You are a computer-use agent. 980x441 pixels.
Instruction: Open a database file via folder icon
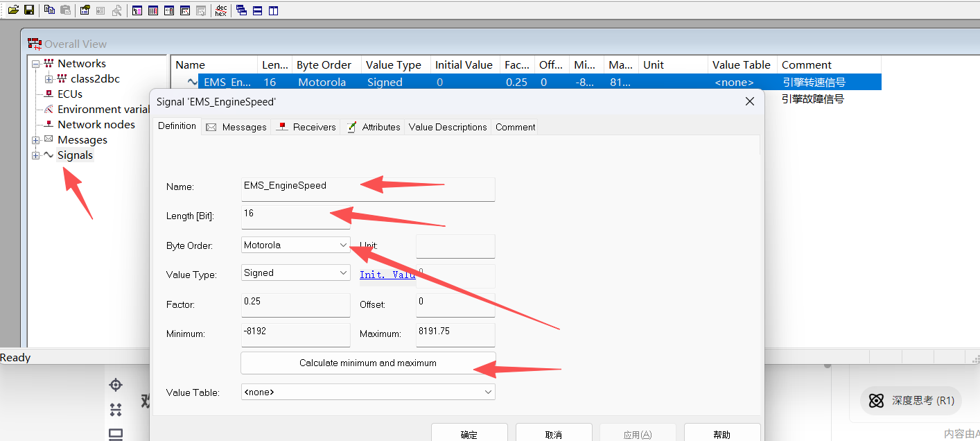13,10
